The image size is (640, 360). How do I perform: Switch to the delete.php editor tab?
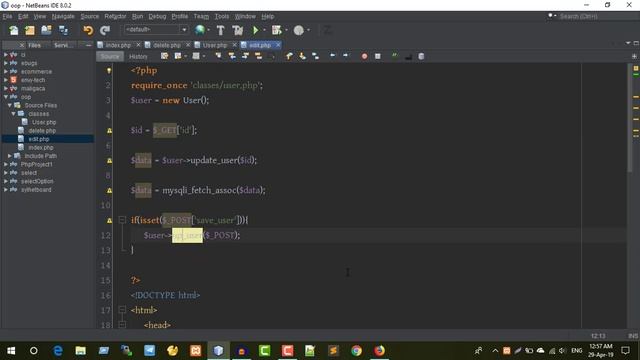pyautogui.click(x=167, y=45)
